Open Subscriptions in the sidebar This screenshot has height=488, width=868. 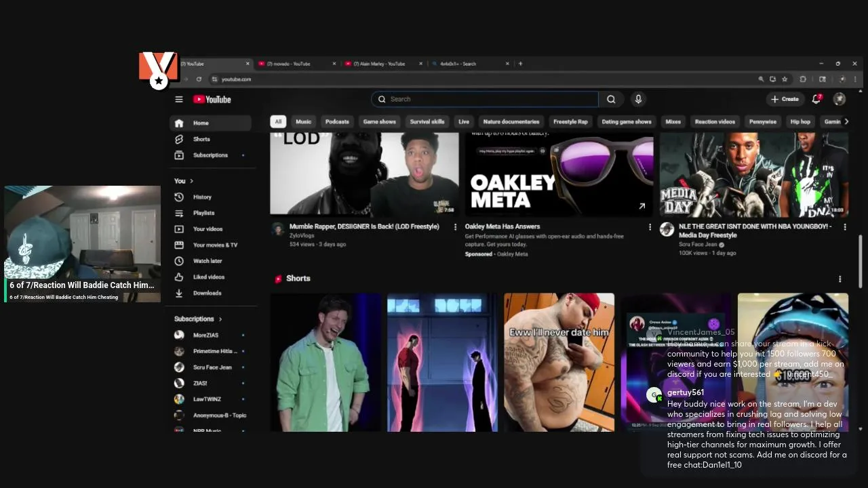tap(210, 155)
